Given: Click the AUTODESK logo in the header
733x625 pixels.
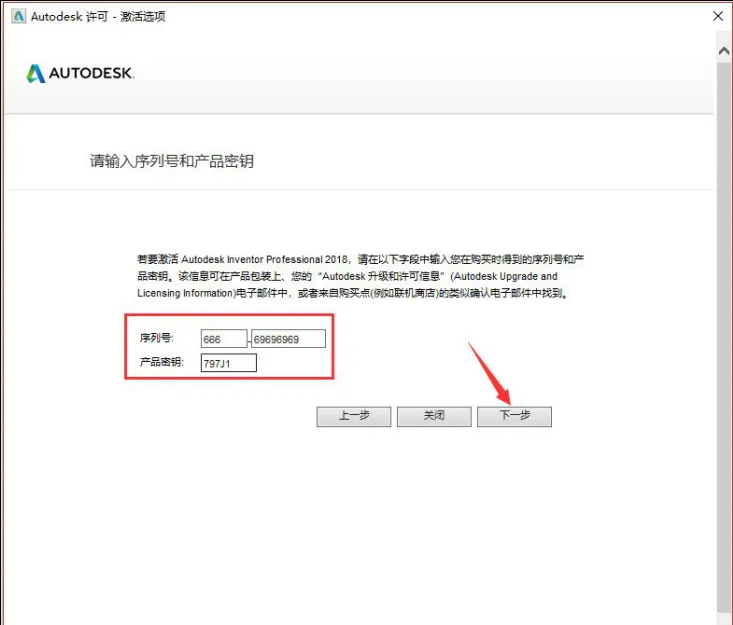Looking at the screenshot, I should click(x=80, y=73).
